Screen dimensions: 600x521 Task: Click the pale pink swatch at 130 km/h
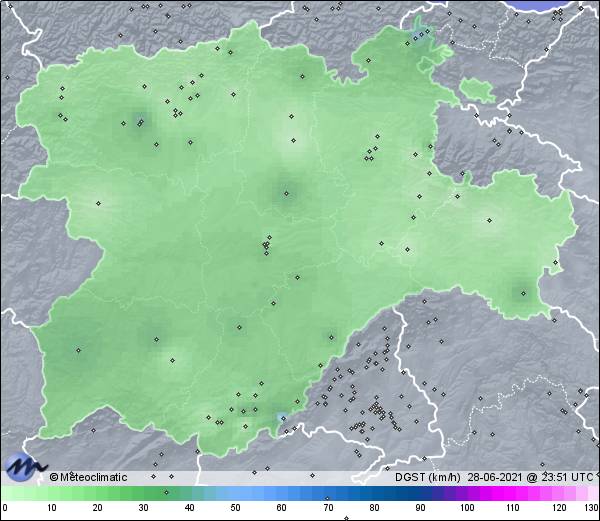pyautogui.click(x=594, y=493)
